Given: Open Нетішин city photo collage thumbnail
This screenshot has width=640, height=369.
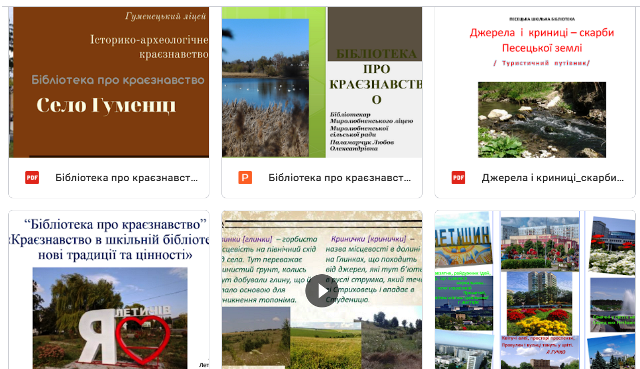Looking at the screenshot, I should (535, 290).
